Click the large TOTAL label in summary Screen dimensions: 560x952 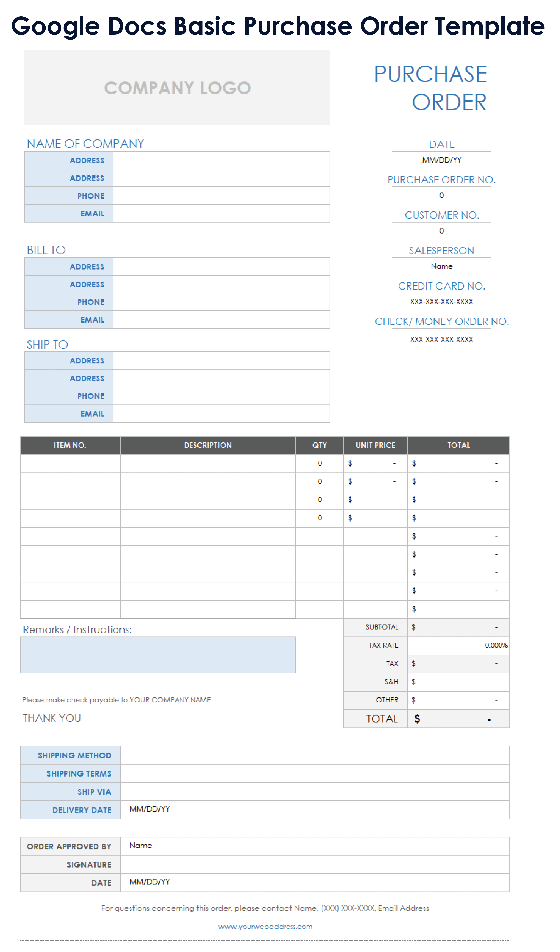(x=382, y=719)
